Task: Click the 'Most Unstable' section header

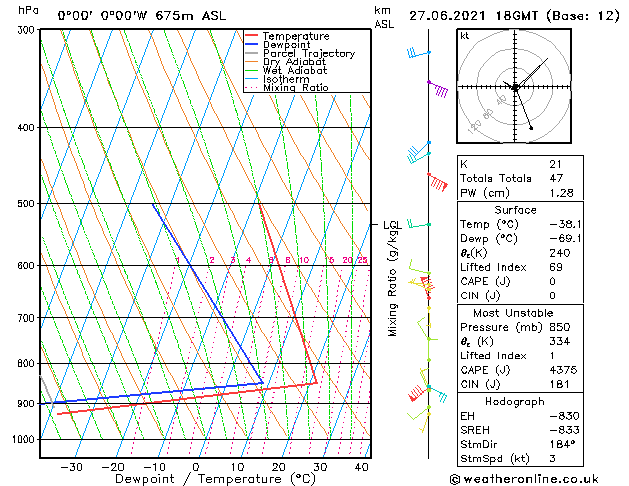Action: pyautogui.click(x=513, y=313)
